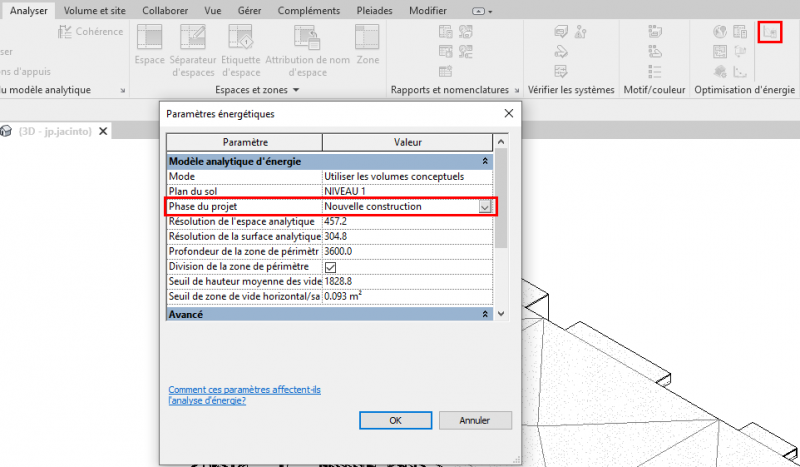Click the Mode value Utiliser les volumes conceptuels
The width and height of the screenshot is (800, 467).
click(408, 177)
